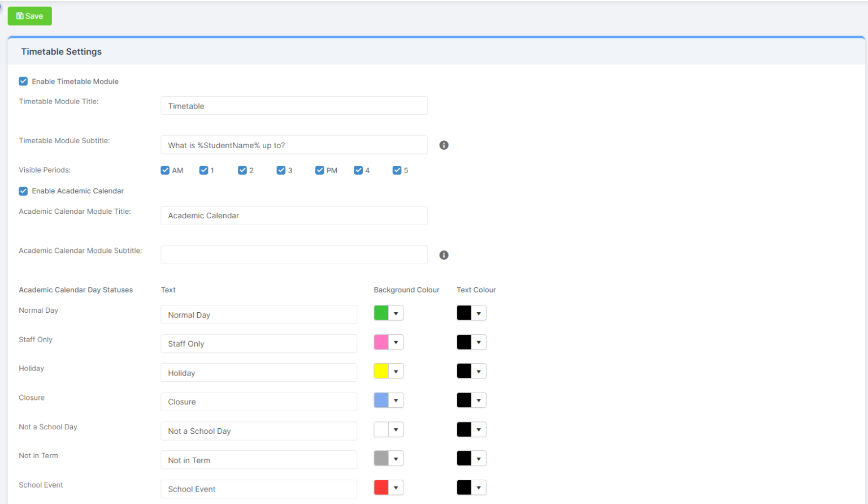868x504 pixels.
Task: Untick the AM visible period checkbox
Action: [x=165, y=170]
